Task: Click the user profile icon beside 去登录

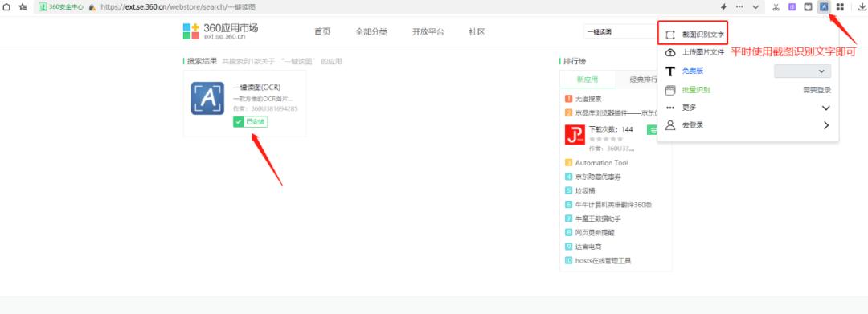Action: tap(670, 125)
